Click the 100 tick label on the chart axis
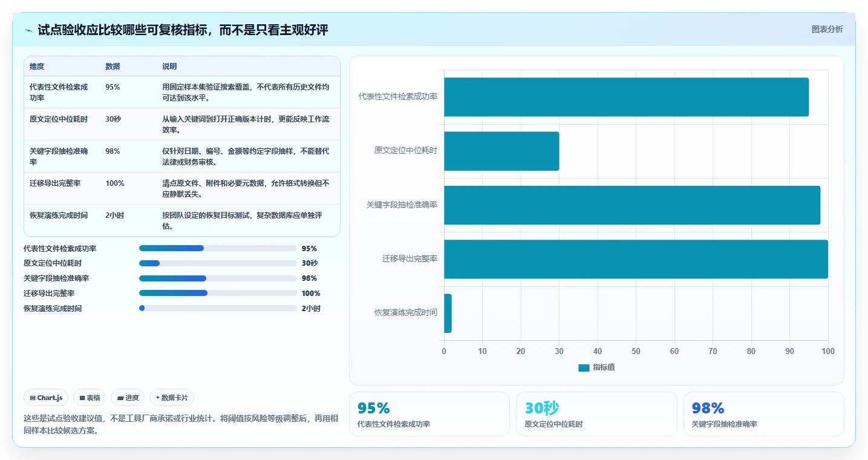This screenshot has height=460, width=868. (828, 351)
